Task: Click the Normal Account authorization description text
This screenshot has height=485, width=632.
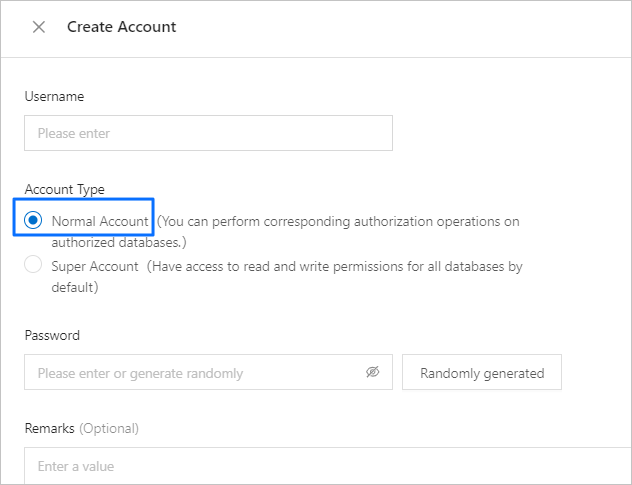Action: (338, 221)
